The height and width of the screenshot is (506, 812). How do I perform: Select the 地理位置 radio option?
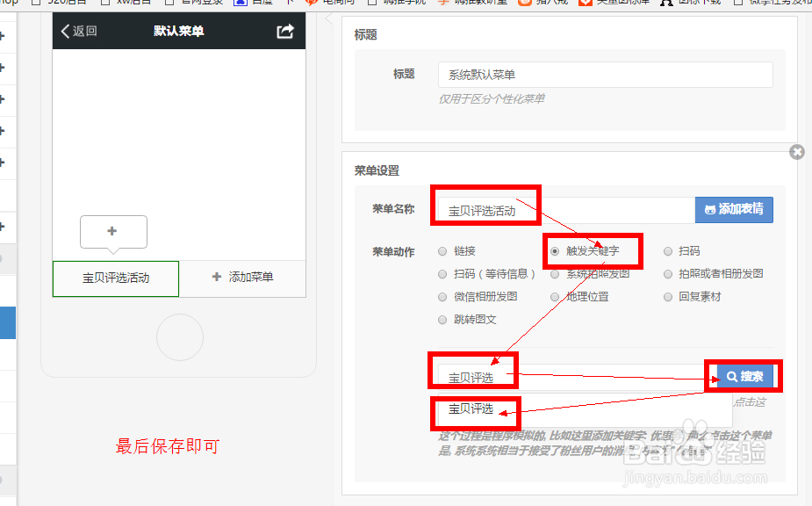[555, 296]
